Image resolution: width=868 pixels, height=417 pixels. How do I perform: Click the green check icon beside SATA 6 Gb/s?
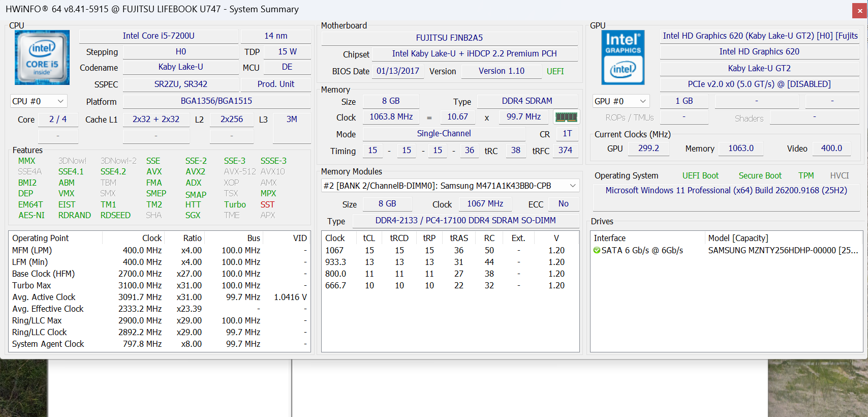point(597,250)
